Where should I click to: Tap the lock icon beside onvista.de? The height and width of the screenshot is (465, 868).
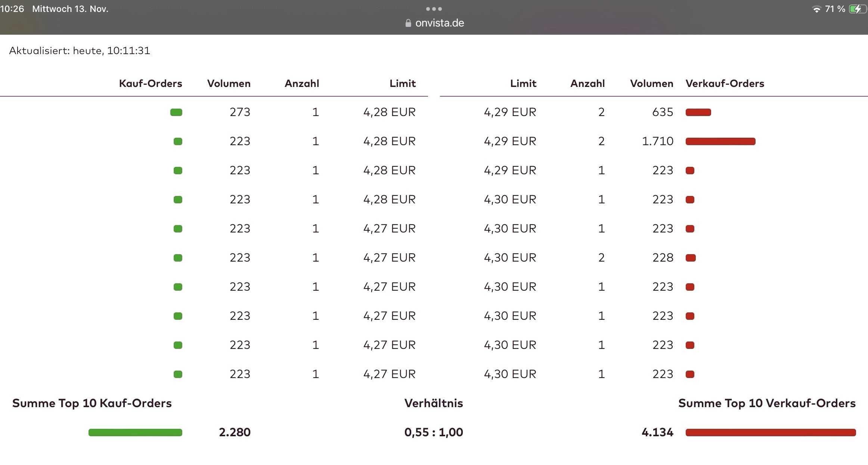coord(408,23)
